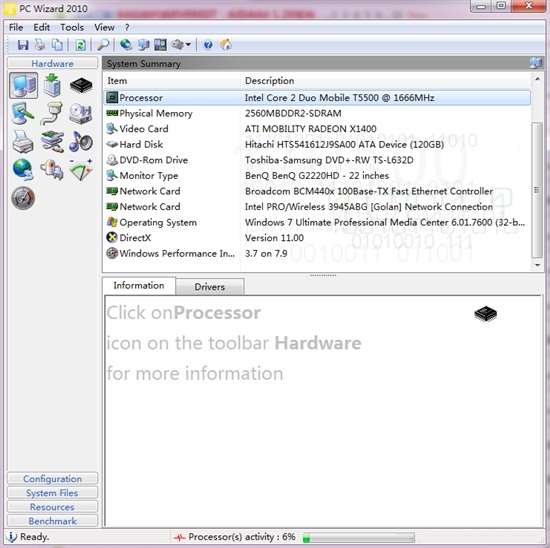
Task: Open the Resources section
Action: coord(52,507)
